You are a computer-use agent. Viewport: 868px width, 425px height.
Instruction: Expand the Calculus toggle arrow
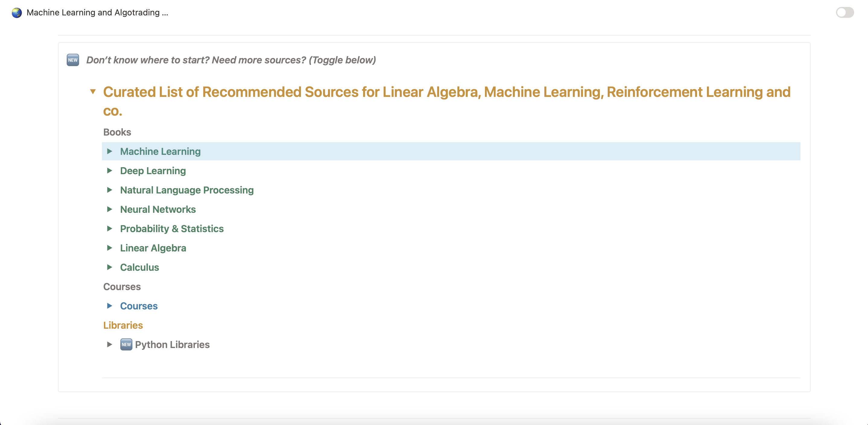109,267
